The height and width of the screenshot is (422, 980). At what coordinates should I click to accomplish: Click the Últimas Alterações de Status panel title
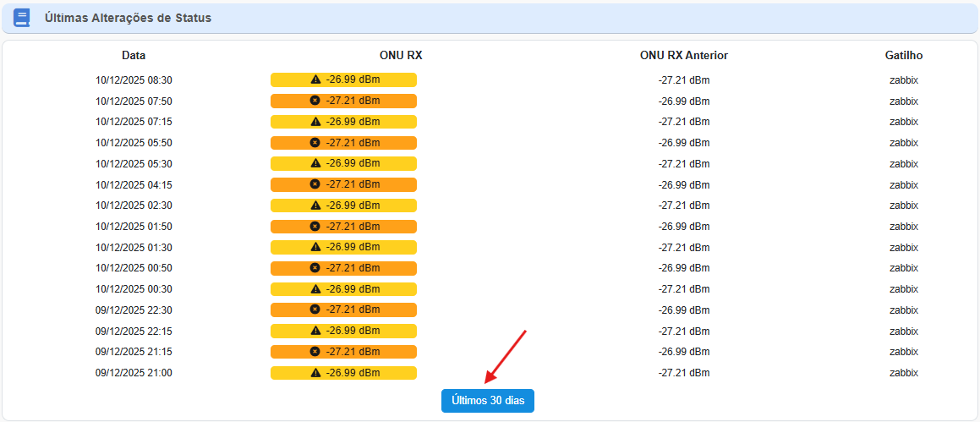(x=128, y=18)
